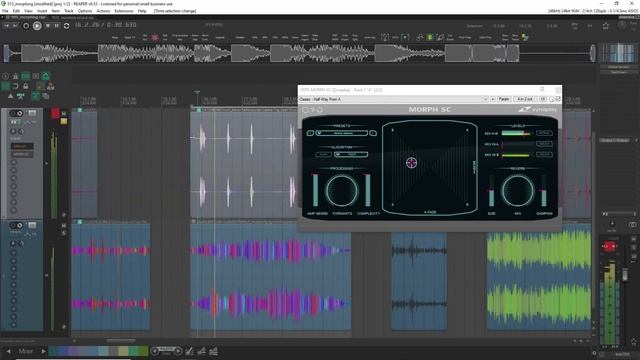
Task: Click the master volume fader
Action: (624, 274)
